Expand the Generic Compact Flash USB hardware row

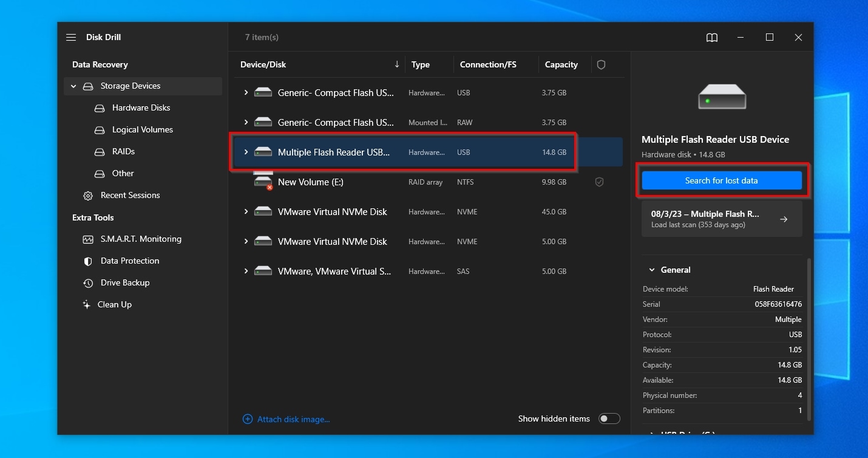(246, 92)
